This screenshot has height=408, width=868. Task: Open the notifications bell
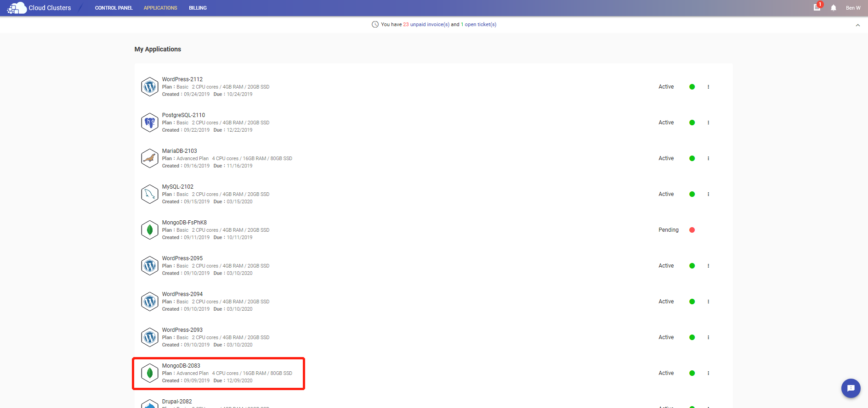pos(834,8)
